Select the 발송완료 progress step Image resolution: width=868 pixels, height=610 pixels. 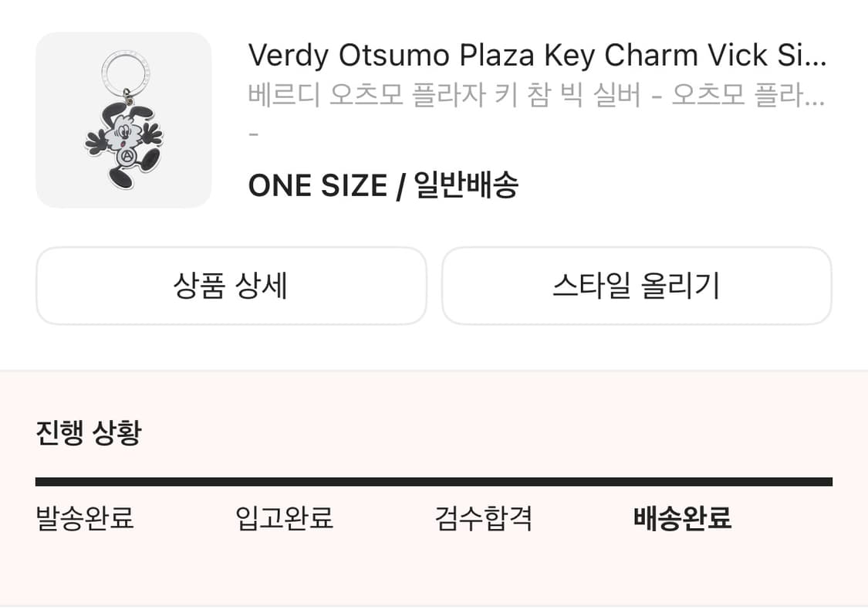[x=85, y=517]
